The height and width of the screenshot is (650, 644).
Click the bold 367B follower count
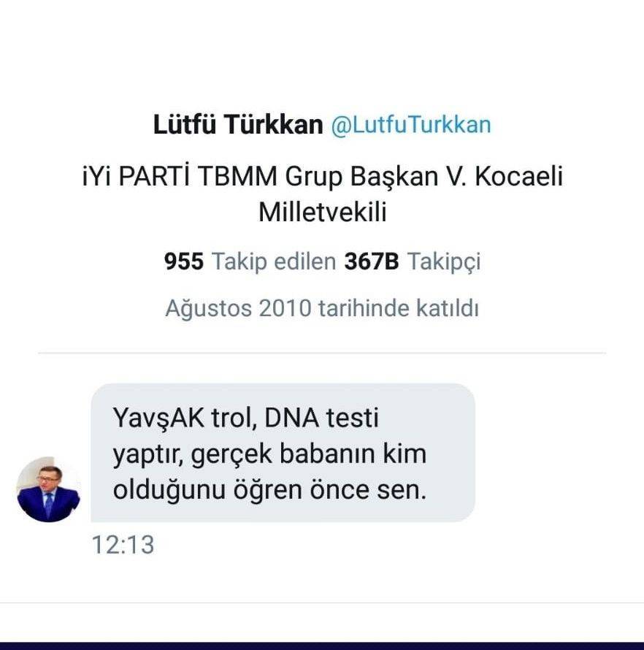pyautogui.click(x=372, y=261)
